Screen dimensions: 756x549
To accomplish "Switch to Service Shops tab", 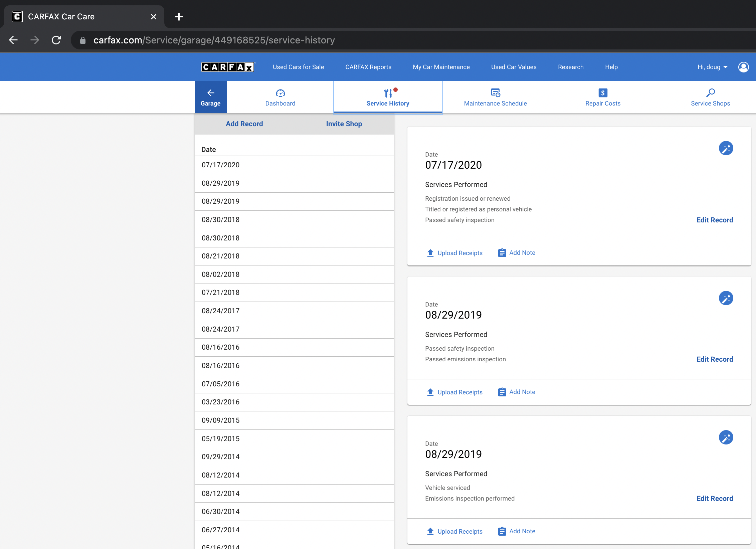I will 711,97.
